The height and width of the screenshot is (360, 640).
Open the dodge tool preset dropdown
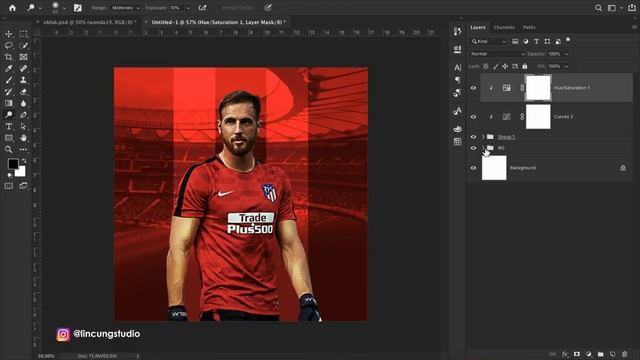coord(40,8)
